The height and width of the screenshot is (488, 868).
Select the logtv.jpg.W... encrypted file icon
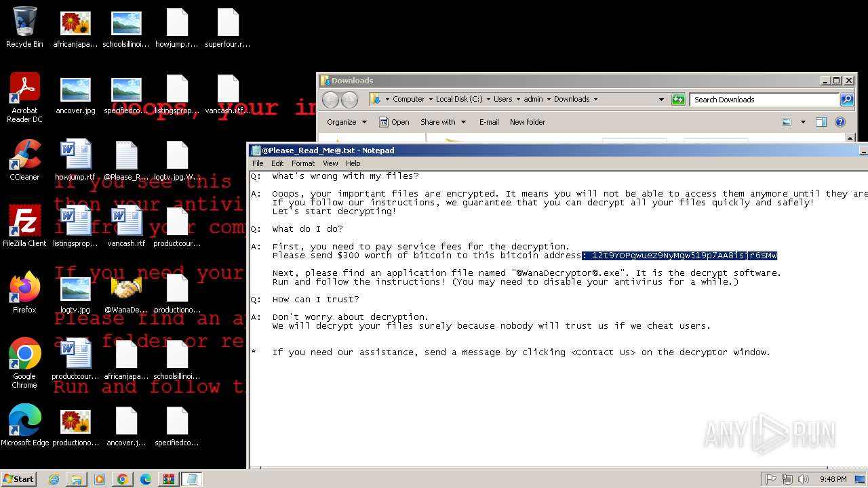coord(177,160)
